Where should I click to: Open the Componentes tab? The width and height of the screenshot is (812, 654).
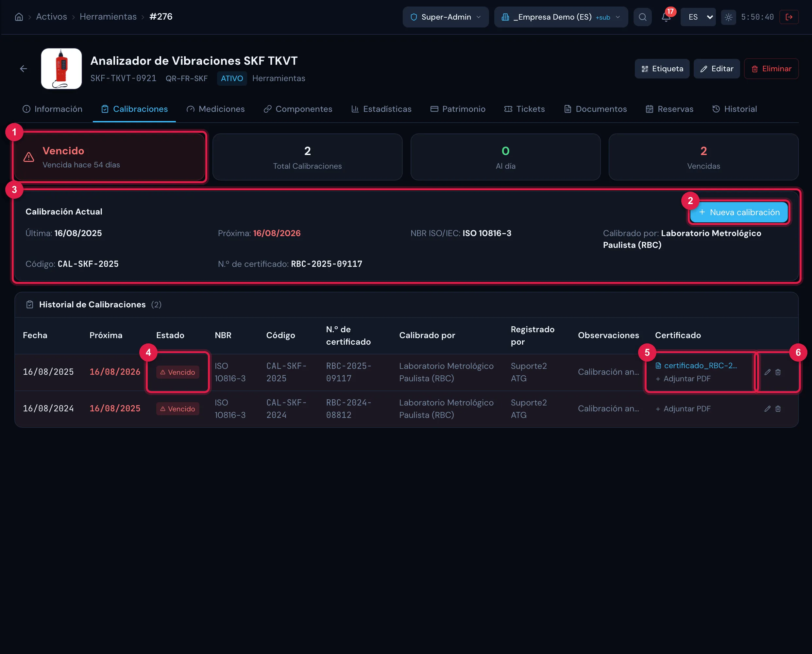298,109
